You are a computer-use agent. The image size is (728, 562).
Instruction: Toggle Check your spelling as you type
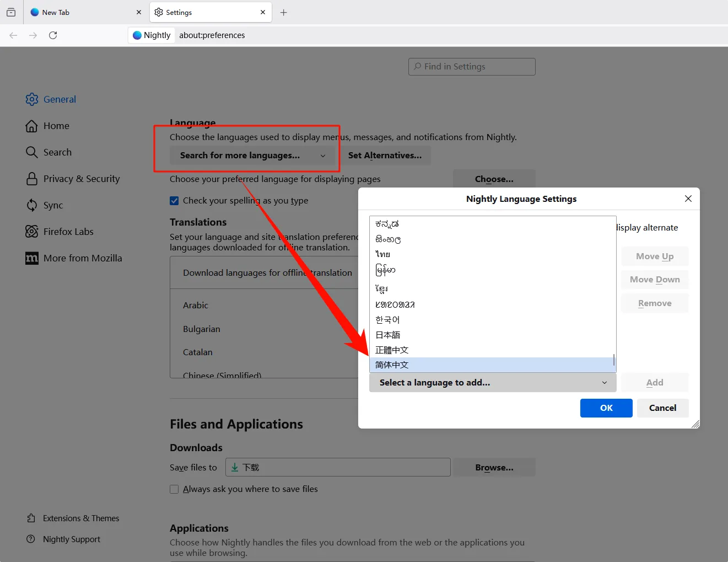174,201
